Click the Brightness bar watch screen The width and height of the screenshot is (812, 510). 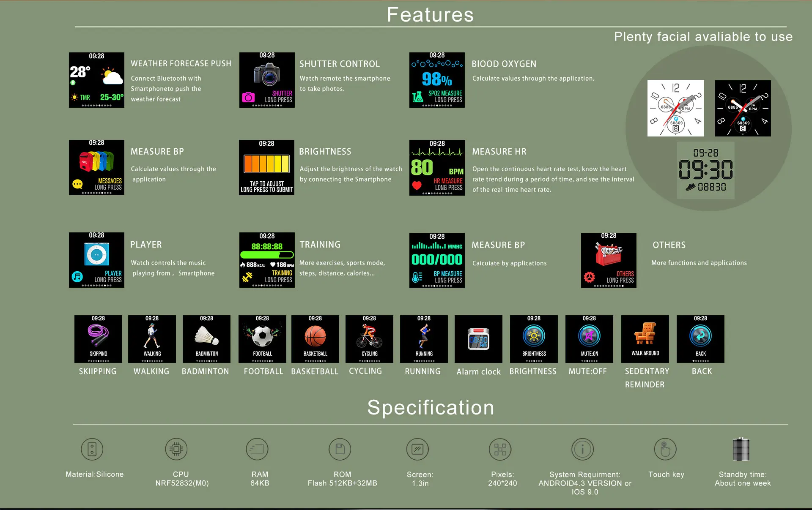tap(266, 167)
